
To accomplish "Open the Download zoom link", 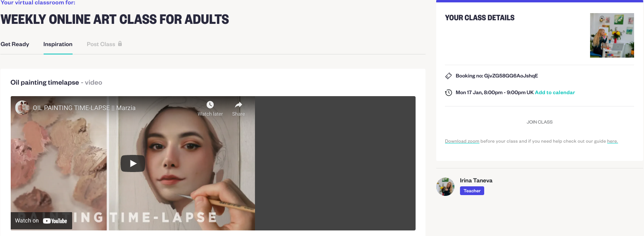I will [x=462, y=141].
